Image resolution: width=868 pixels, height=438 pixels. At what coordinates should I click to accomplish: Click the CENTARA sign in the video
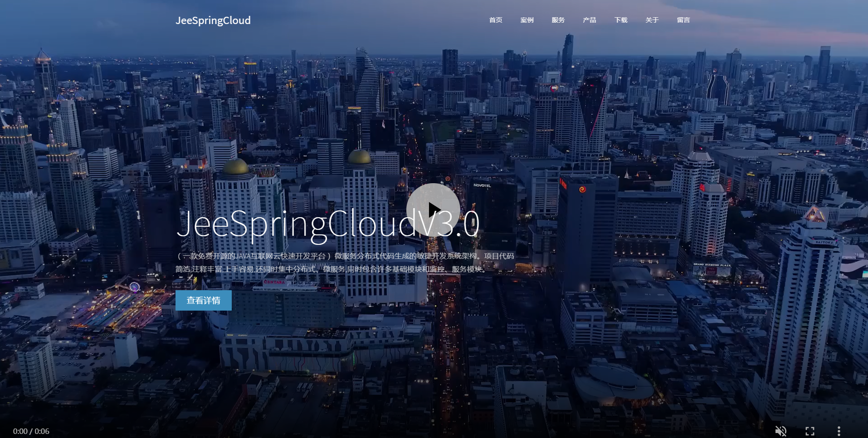click(274, 282)
